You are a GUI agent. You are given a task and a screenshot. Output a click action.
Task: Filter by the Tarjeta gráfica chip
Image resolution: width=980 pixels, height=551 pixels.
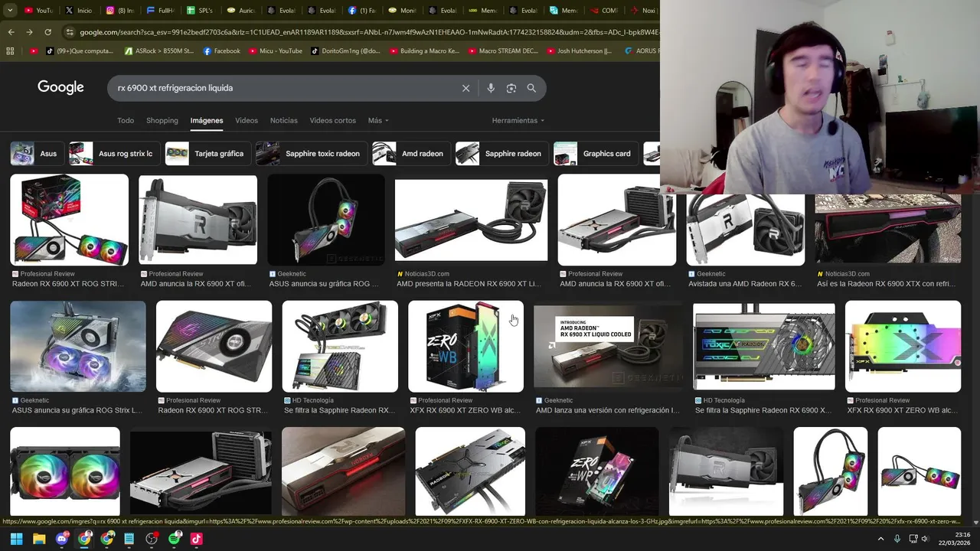(207, 154)
